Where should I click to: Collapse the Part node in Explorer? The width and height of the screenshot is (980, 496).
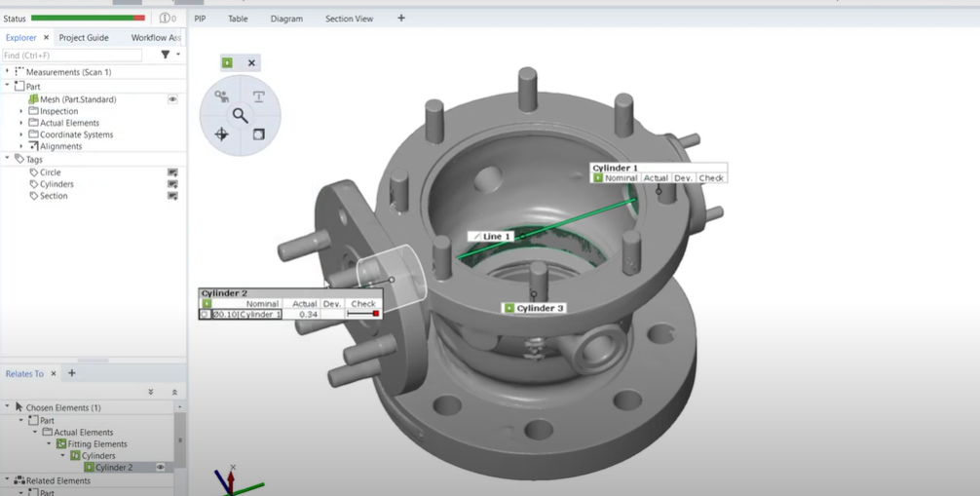[8, 85]
